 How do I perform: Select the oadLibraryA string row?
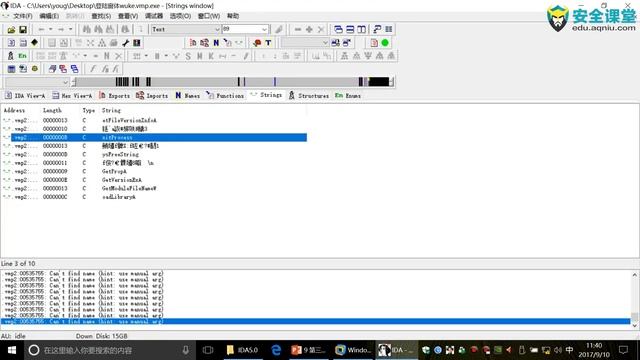[155, 197]
